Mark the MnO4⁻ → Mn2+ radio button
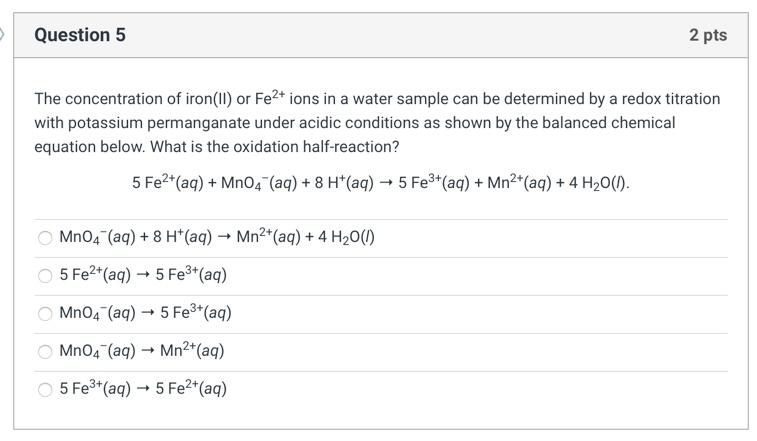The height and width of the screenshot is (441, 757). (45, 352)
